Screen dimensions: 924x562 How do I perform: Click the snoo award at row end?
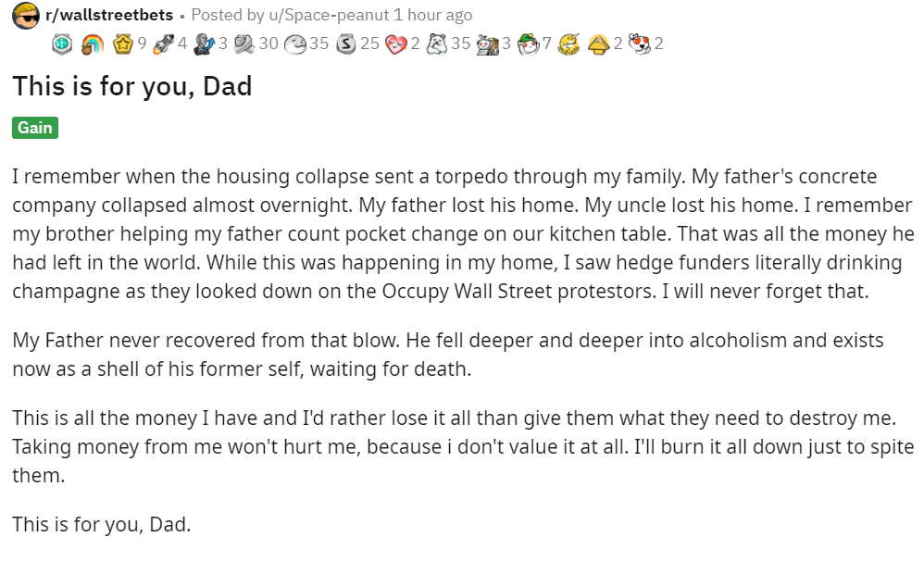point(639,43)
